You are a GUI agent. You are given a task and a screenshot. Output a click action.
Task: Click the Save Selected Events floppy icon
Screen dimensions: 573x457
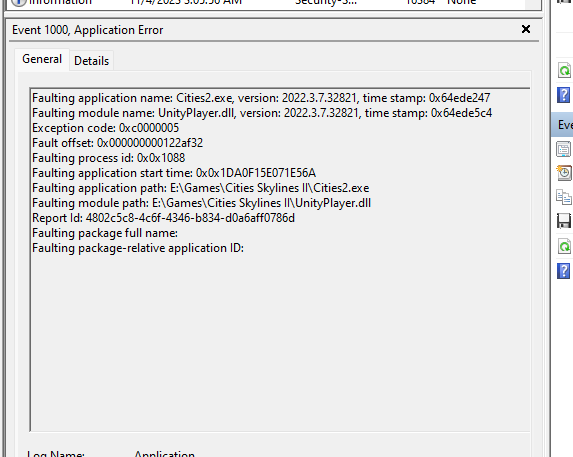pyautogui.click(x=563, y=221)
